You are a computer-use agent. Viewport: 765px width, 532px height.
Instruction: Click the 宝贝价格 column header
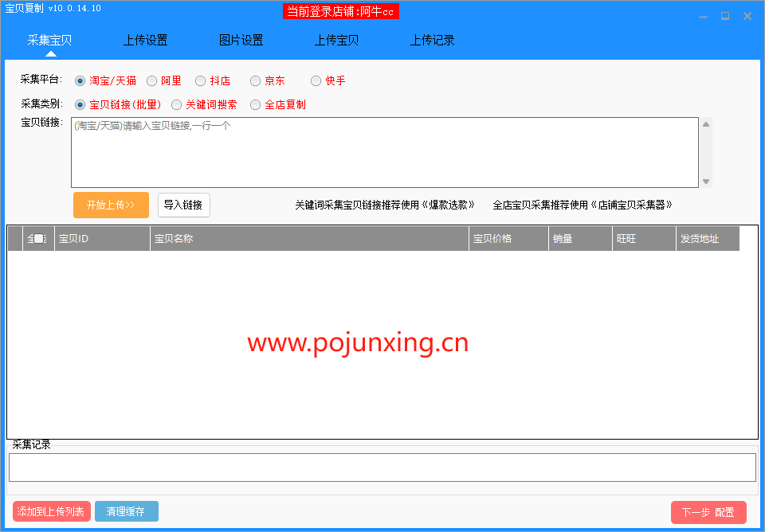[x=509, y=238]
